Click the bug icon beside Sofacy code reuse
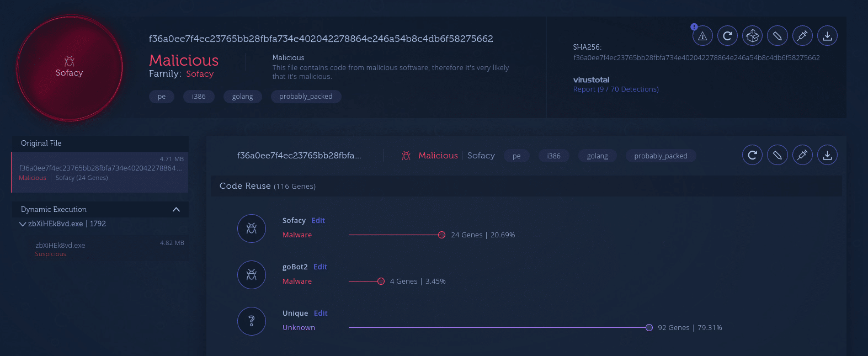 pos(252,229)
